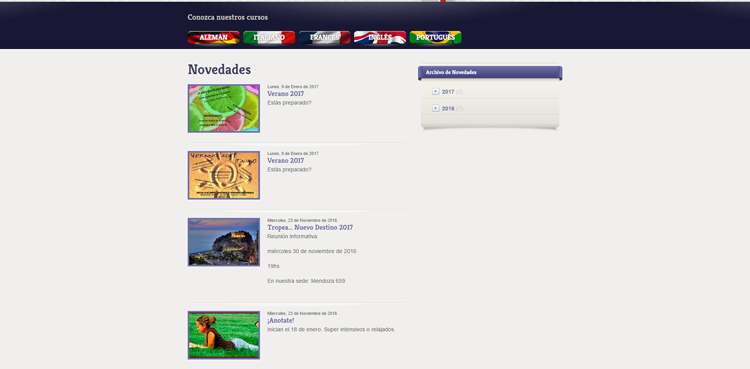Open the Francés course flag button
750x369 pixels.
pos(324,37)
